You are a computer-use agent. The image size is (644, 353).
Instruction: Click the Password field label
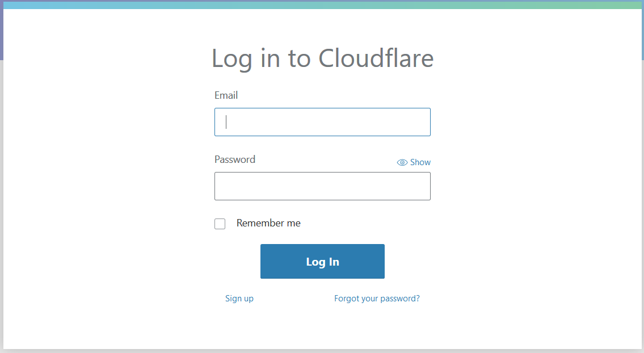pos(235,159)
